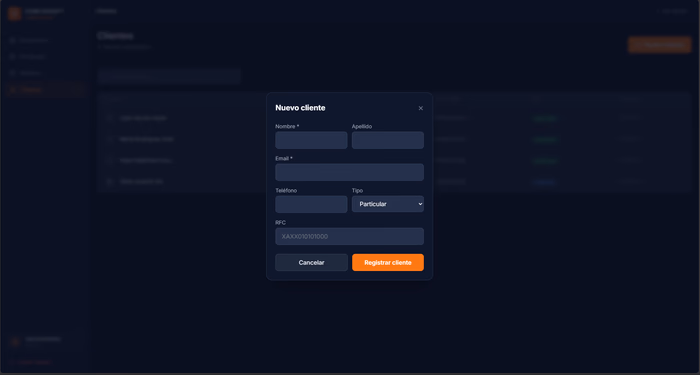
Task: Click into the Email input field
Action: point(350,172)
